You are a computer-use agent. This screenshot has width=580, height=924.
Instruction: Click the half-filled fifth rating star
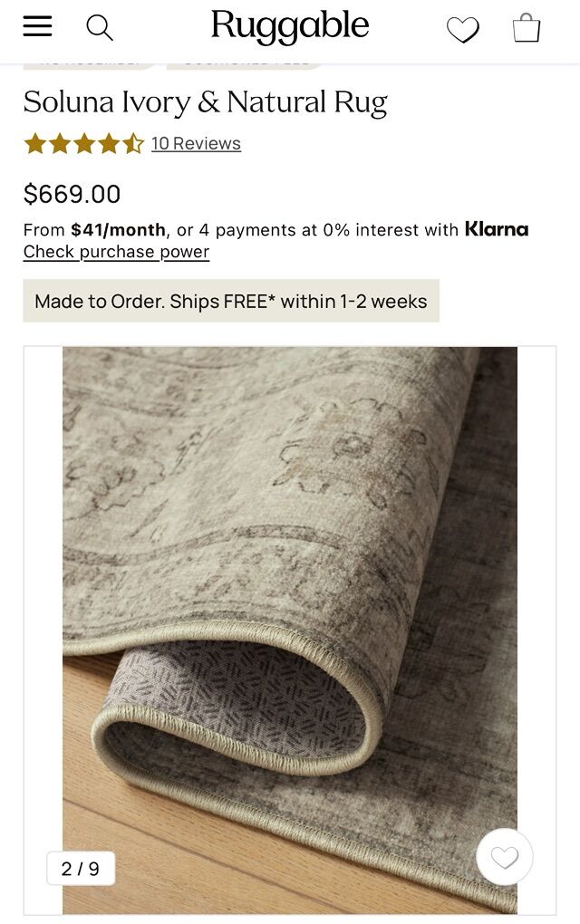coord(134,143)
